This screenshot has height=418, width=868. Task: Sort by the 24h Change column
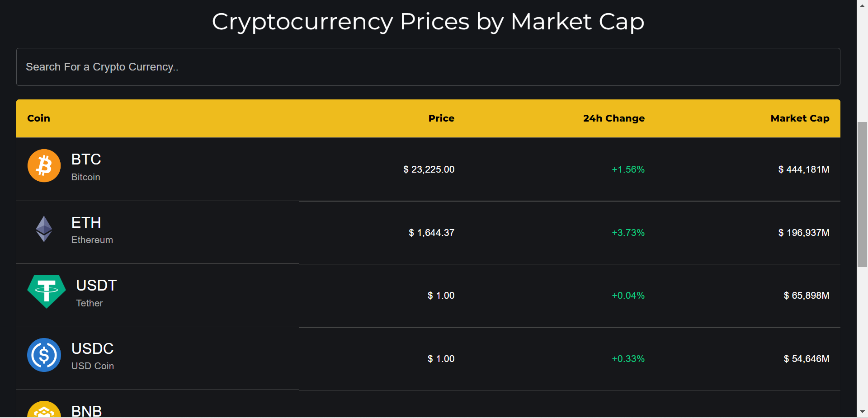(613, 118)
